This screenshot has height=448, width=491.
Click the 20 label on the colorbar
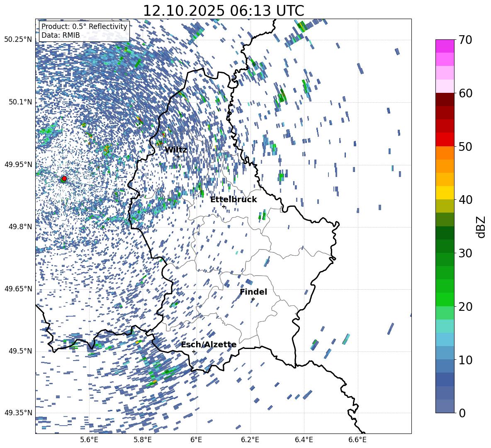[466, 307]
